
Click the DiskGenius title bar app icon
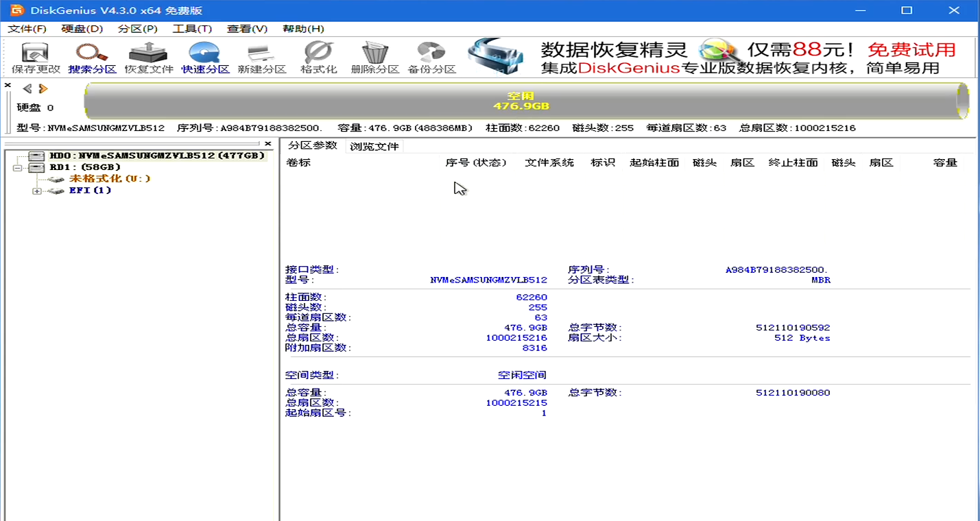point(17,10)
